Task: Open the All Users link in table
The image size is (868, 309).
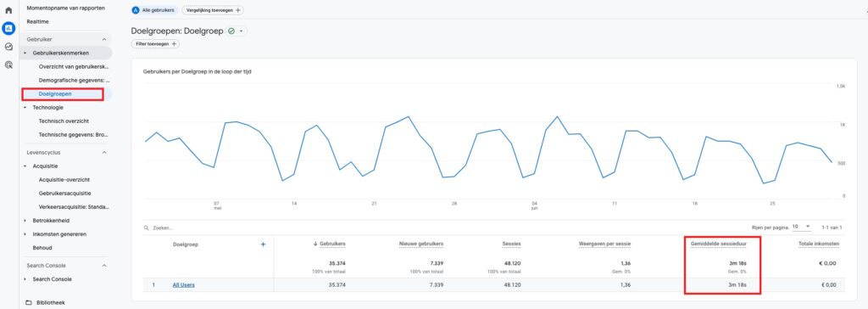Action: 183,285
